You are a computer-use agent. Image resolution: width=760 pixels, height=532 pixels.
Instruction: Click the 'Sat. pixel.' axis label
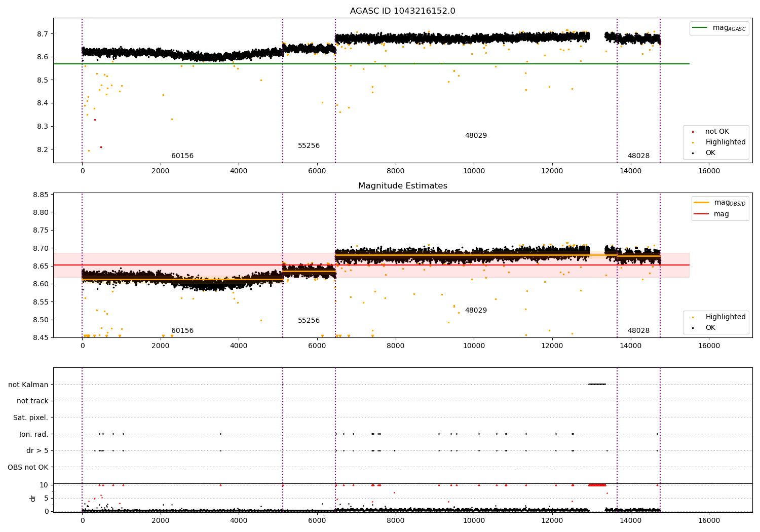click(31, 418)
